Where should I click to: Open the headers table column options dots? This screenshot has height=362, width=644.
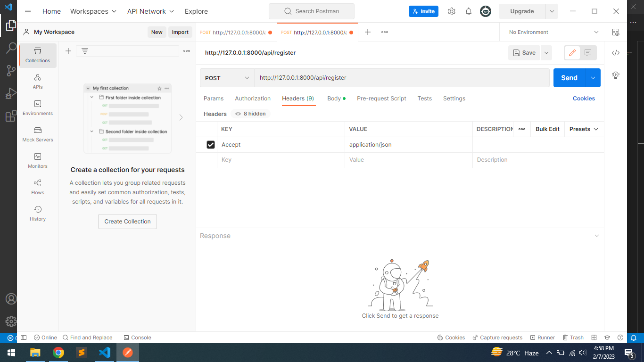522,129
